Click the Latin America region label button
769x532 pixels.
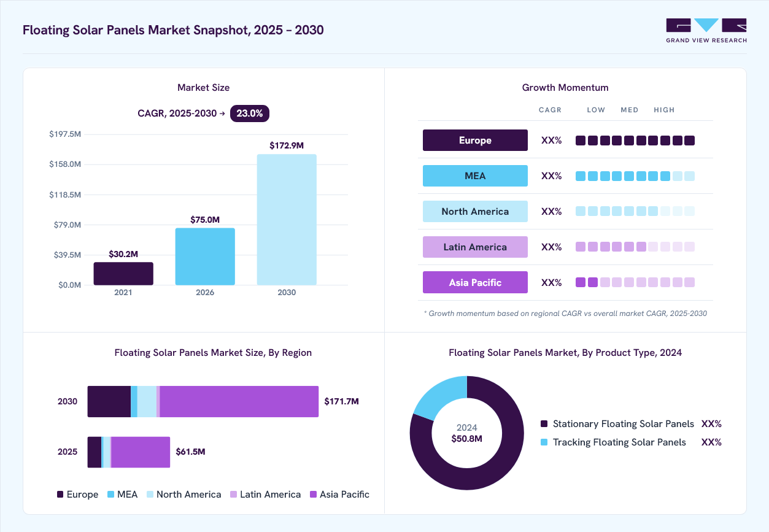point(475,247)
